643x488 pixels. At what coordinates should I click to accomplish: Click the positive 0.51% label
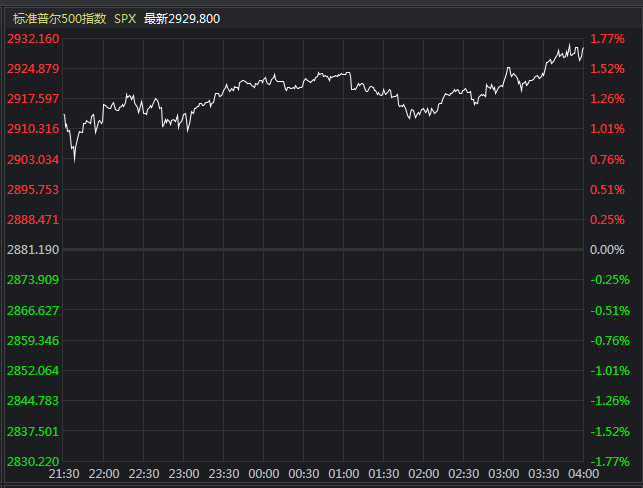click(607, 189)
